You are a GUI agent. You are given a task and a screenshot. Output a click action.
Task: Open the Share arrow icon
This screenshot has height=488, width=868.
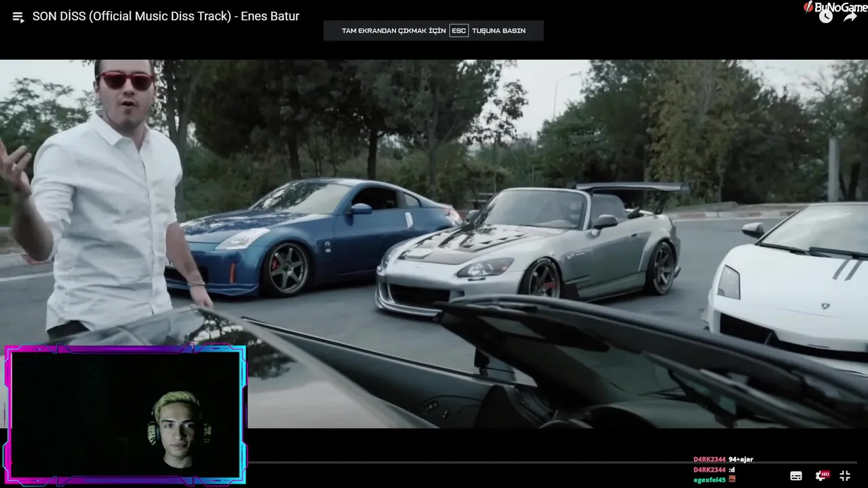pos(850,17)
